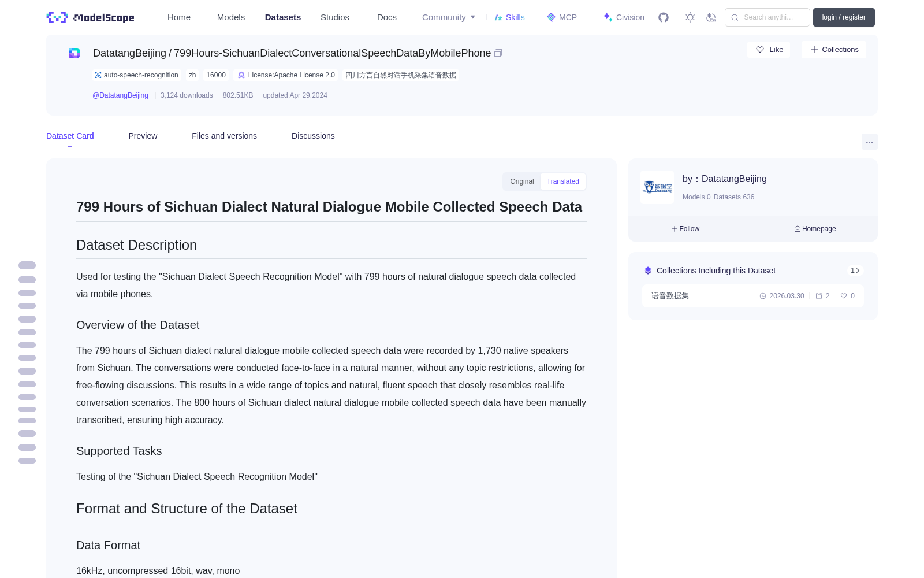
Task: Click the Civision sparkle icon
Action: tap(608, 17)
